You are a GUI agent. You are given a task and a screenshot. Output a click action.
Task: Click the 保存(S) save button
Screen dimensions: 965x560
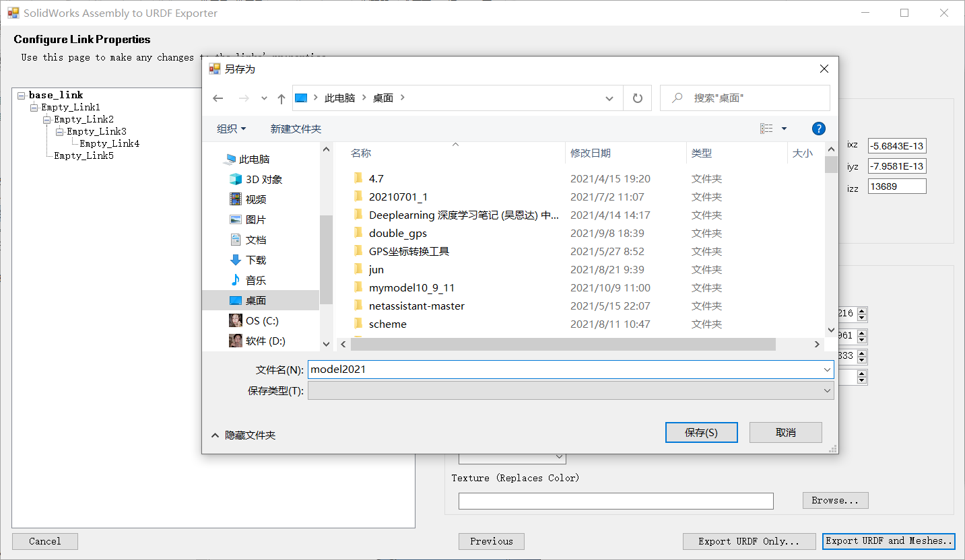pyautogui.click(x=701, y=432)
